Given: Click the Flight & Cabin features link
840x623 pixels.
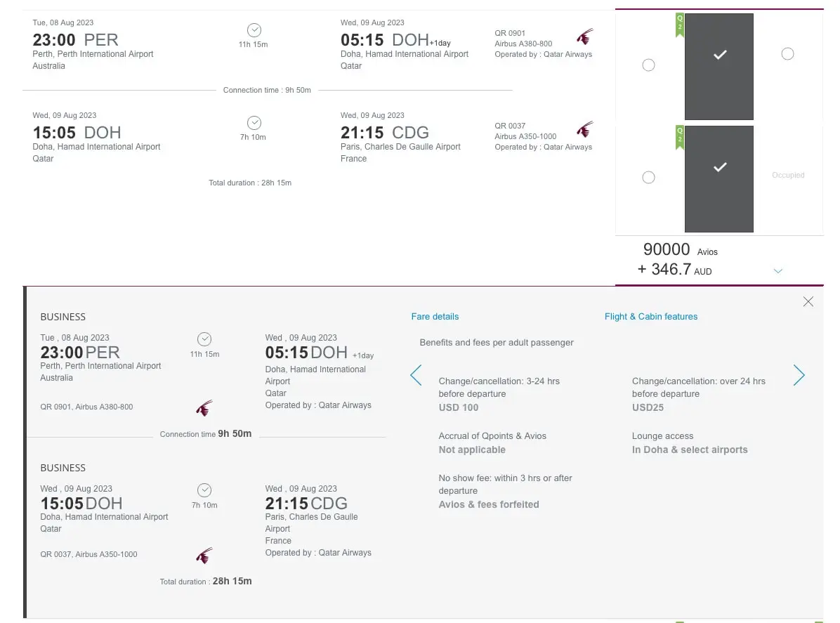Looking at the screenshot, I should click(x=650, y=317).
